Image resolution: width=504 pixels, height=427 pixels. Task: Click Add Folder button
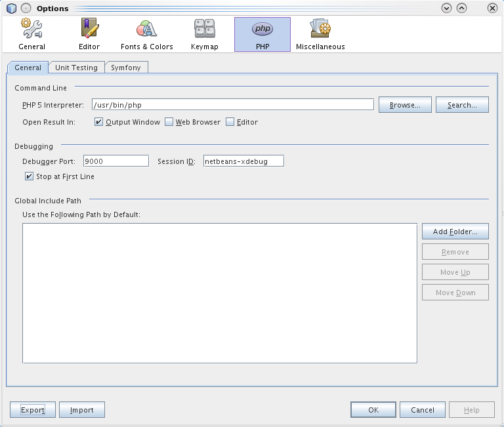(x=455, y=232)
